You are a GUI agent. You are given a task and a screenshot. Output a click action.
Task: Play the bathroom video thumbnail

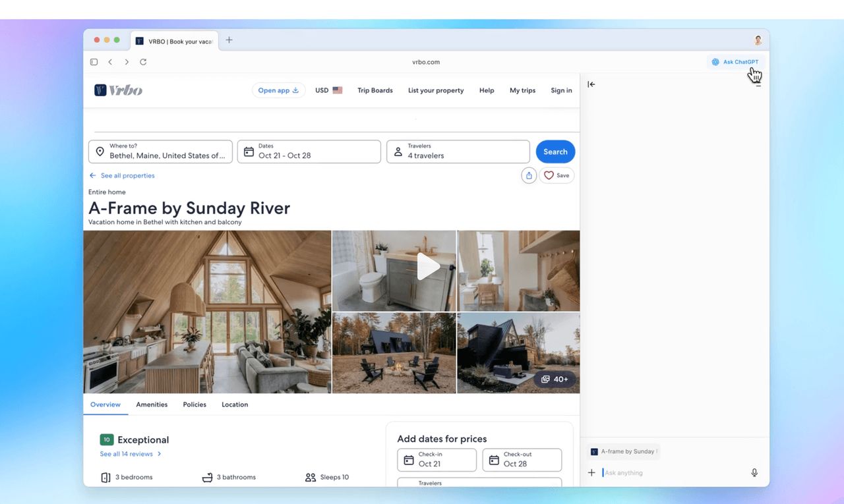(x=428, y=267)
